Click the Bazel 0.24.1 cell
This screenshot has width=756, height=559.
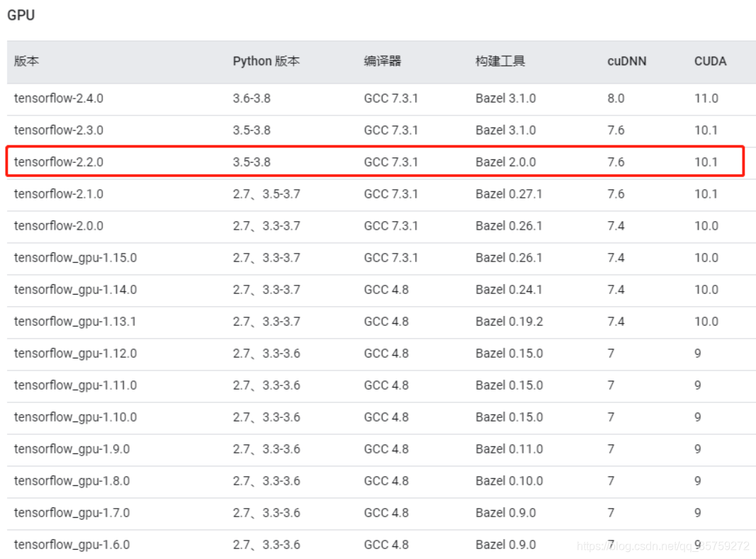point(509,289)
